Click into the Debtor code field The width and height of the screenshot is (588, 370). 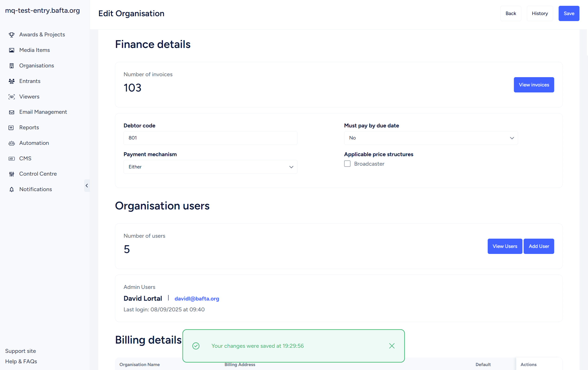[210, 138]
